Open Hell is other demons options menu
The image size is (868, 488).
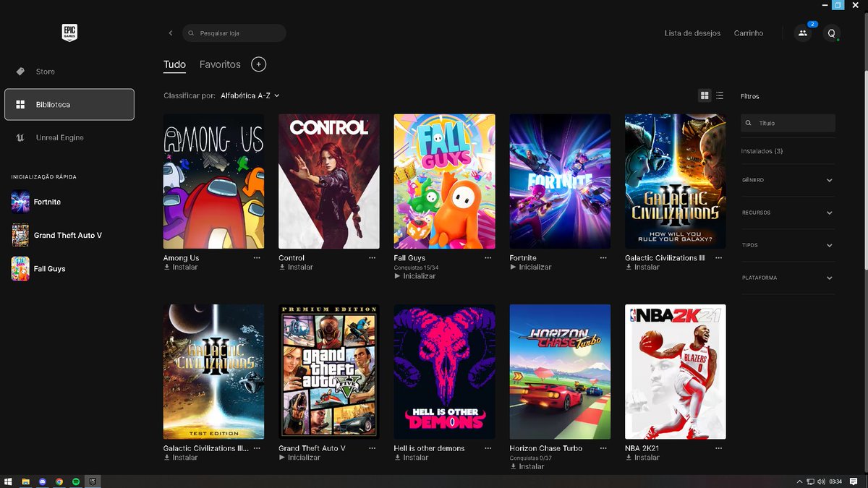[x=488, y=448]
